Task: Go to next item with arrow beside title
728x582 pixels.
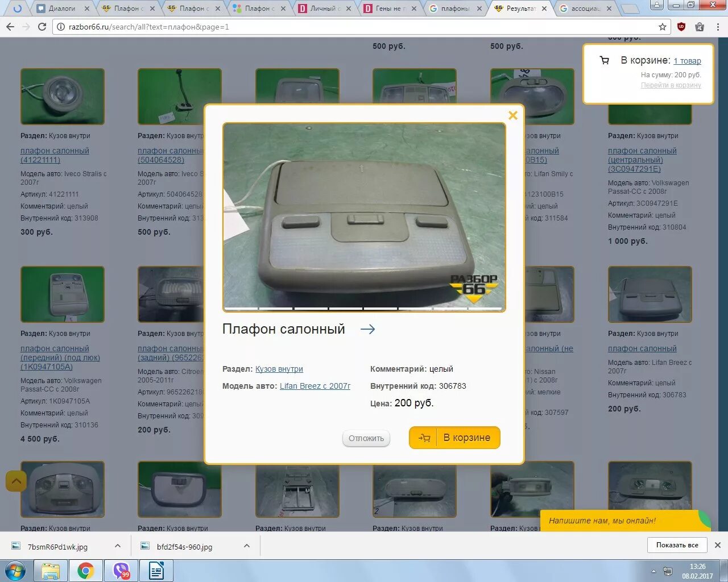Action: [x=368, y=329]
